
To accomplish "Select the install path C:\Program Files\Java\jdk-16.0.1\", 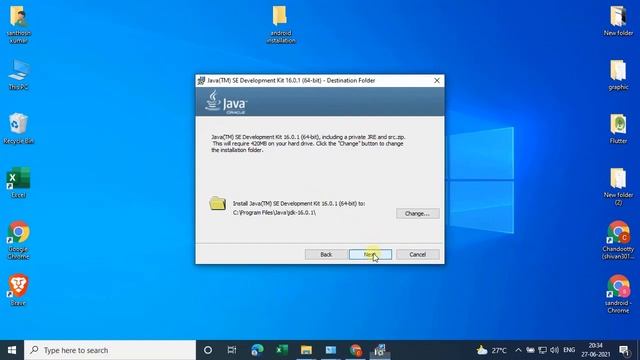I will [x=274, y=213].
